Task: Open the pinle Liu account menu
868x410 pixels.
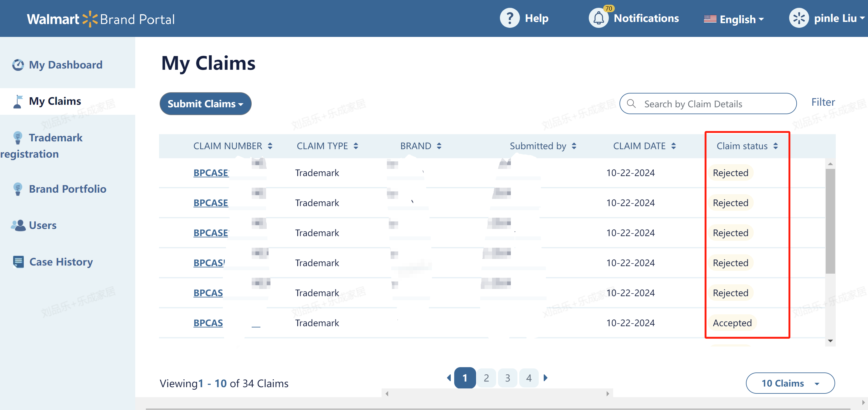Action: coord(839,18)
